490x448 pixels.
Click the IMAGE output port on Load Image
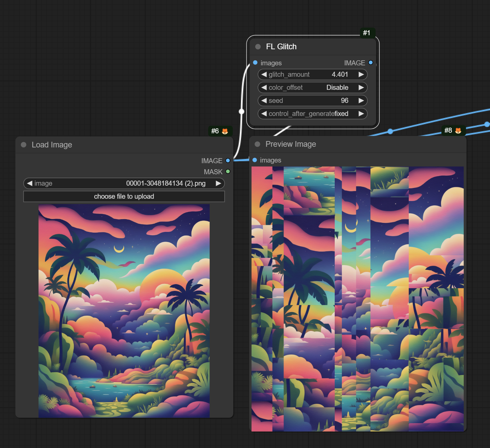pos(228,161)
